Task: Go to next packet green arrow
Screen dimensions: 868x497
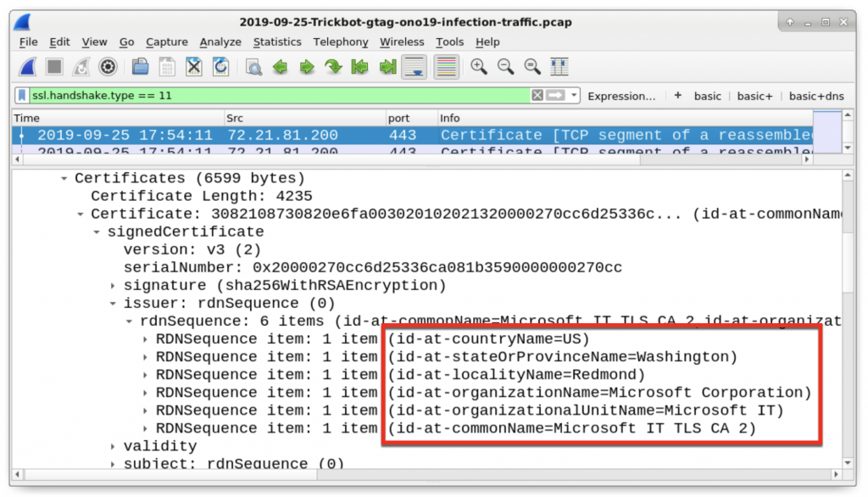Action: click(x=307, y=67)
